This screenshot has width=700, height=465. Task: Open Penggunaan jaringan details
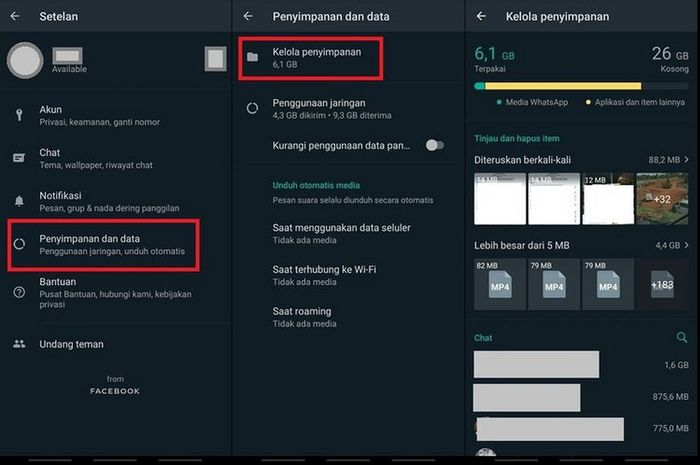tap(348, 109)
